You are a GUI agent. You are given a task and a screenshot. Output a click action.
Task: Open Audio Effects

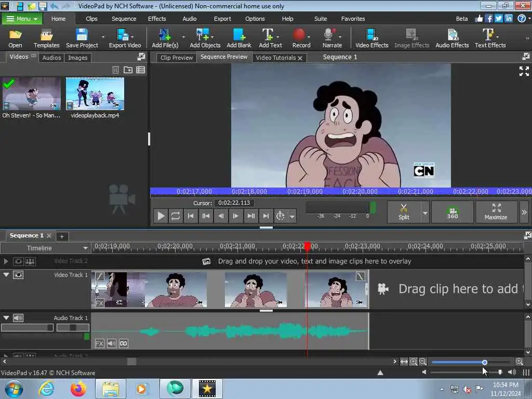pyautogui.click(x=452, y=38)
